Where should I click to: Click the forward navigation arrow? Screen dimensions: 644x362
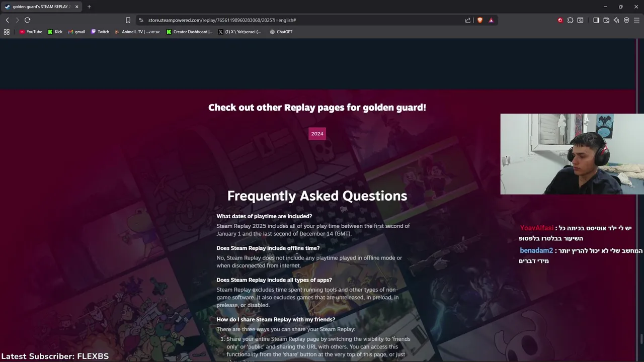click(17, 20)
